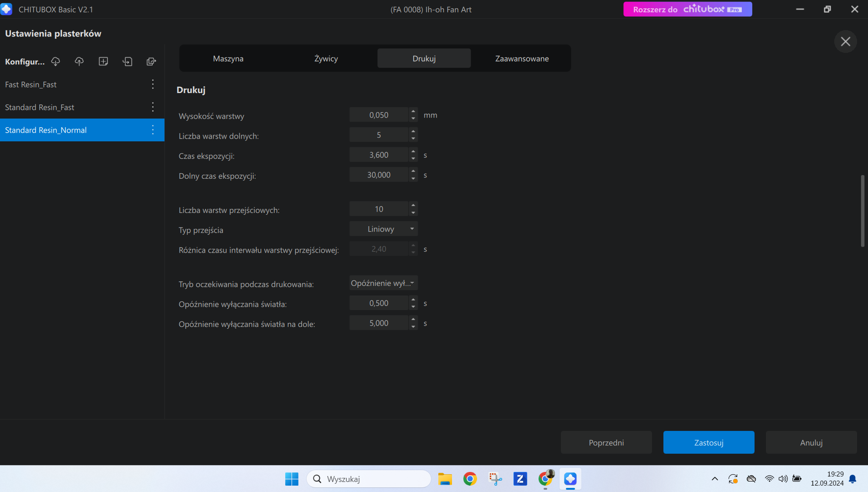Increase Liczba warstw dolnych value
Viewport: 868px width, 492px height.
point(413,131)
